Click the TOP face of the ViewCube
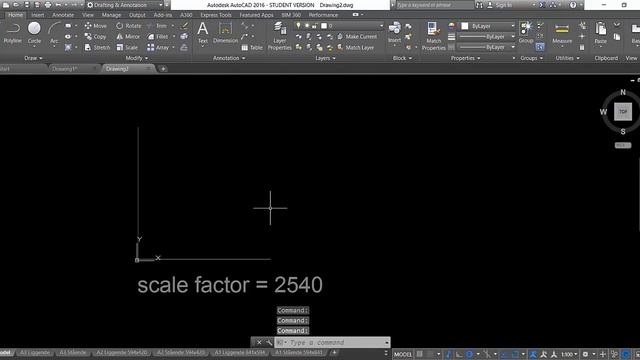Screen dimensions: 640x360 tap(623, 111)
